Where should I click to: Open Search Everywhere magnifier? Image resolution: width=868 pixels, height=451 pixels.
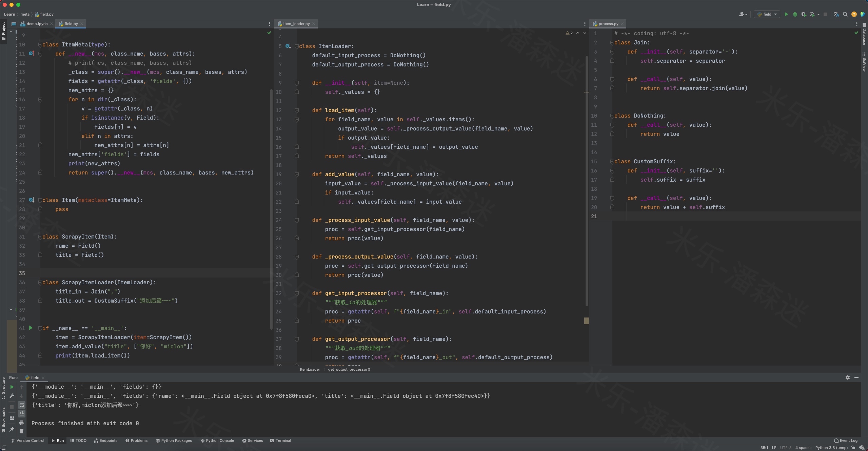(x=845, y=14)
